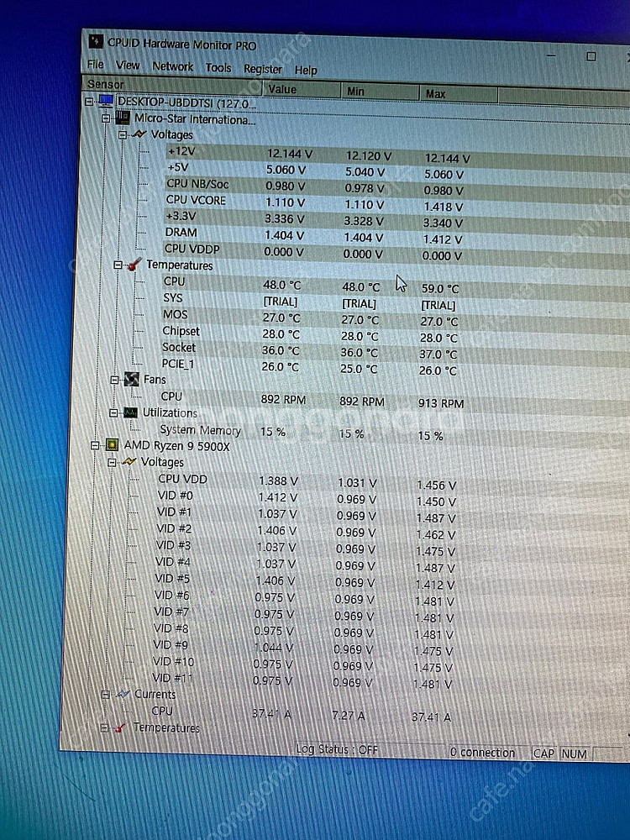The width and height of the screenshot is (630, 840).
Task: Collapse the AMD Ryzen 9 5900X node
Action: (95, 445)
